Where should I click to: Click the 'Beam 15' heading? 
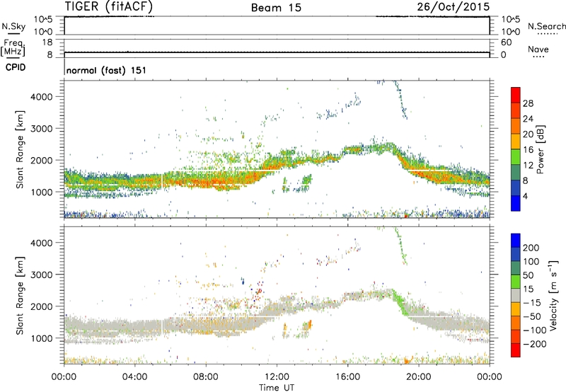276,8
